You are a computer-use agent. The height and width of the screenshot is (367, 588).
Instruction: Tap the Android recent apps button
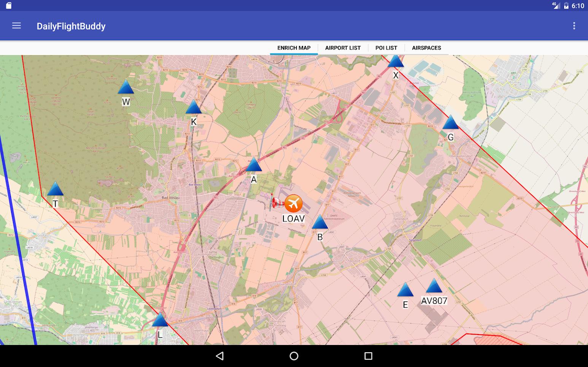(368, 356)
